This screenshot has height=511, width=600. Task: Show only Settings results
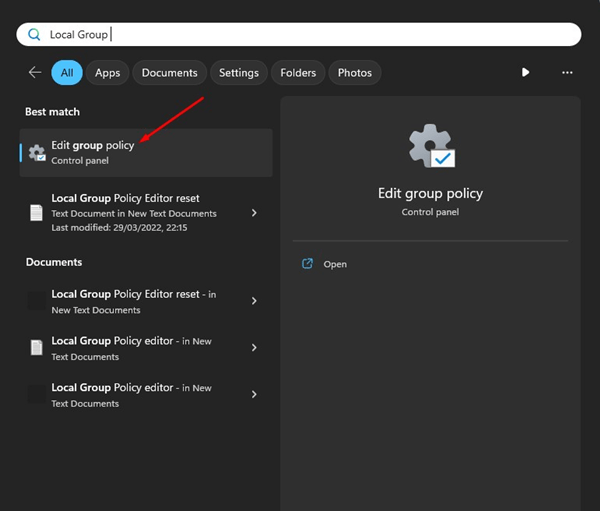pyautogui.click(x=239, y=73)
